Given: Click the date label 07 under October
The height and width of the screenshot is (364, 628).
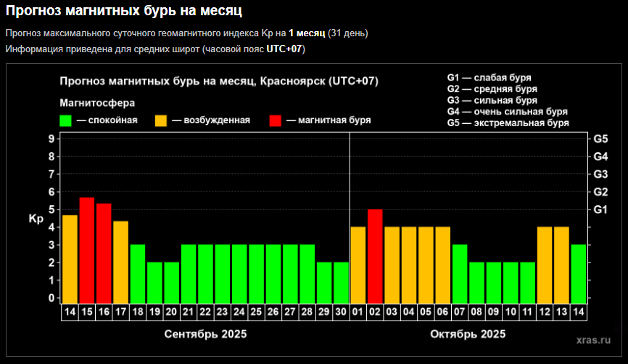Looking at the screenshot, I should (x=460, y=312).
